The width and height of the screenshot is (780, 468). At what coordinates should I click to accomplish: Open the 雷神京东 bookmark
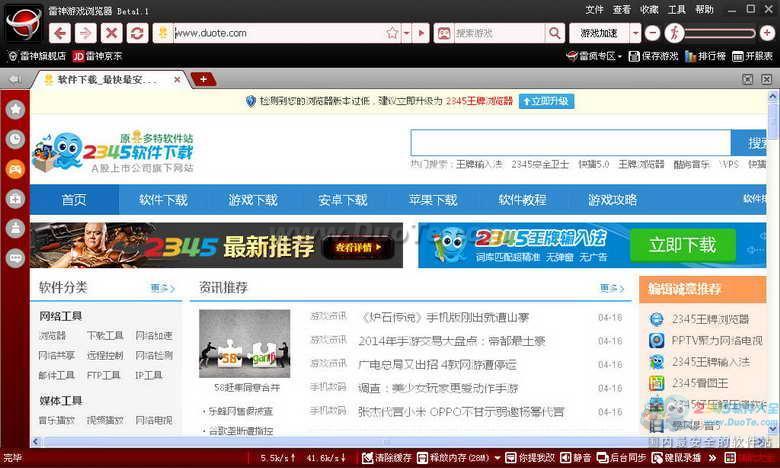pos(98,56)
